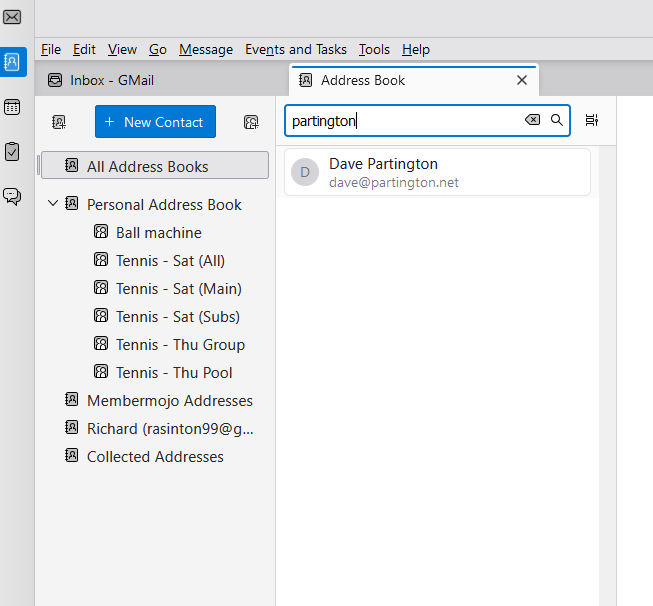Clear the contact search text
653x606 pixels.
tap(532, 120)
